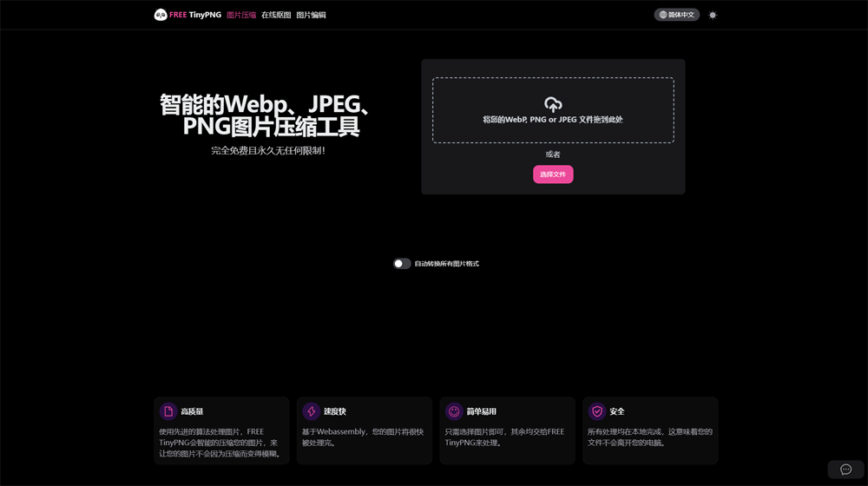The image size is (868, 486).
Task: Click the 选择文件 button
Action: pyautogui.click(x=553, y=174)
